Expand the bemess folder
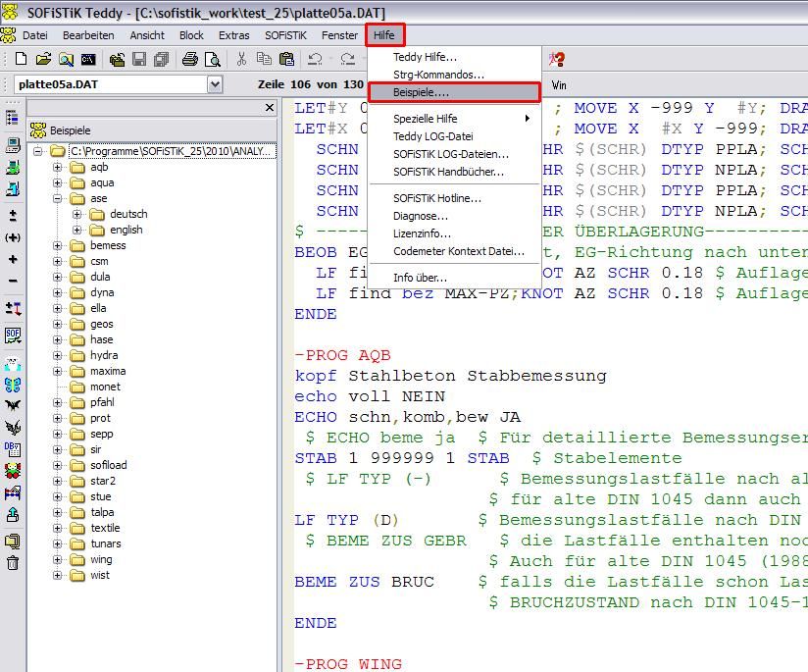808x672 pixels. pos(57,245)
